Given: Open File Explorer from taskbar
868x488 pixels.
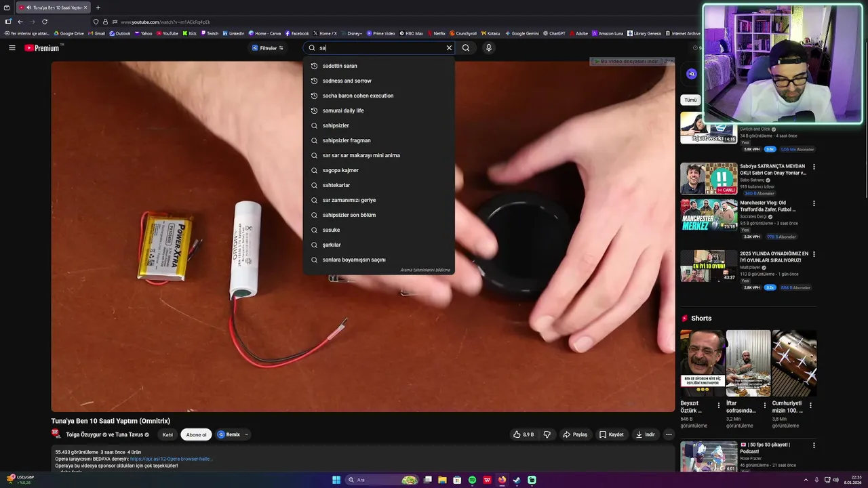Looking at the screenshot, I should point(442,480).
